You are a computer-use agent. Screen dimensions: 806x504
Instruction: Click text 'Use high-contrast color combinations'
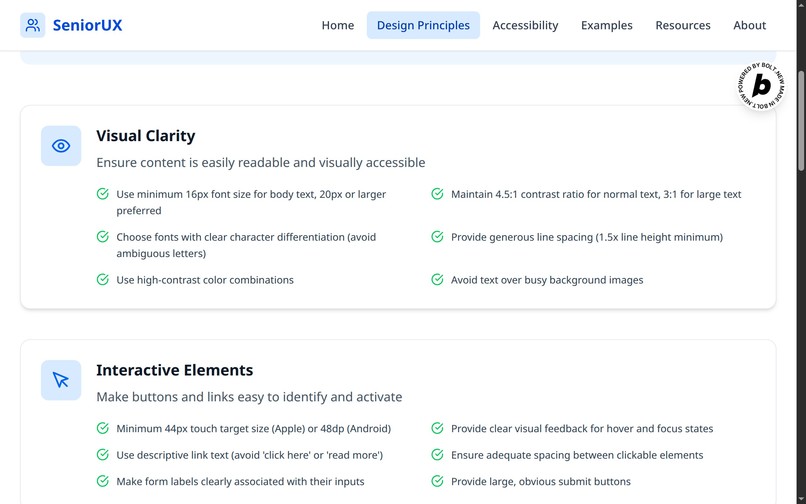click(x=205, y=280)
